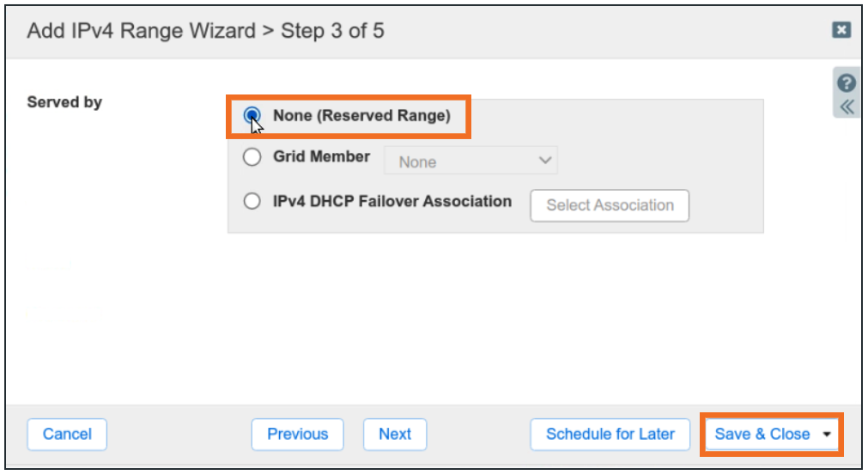This screenshot has width=868, height=475.
Task: Open the help question mark icon
Action: pos(847,83)
